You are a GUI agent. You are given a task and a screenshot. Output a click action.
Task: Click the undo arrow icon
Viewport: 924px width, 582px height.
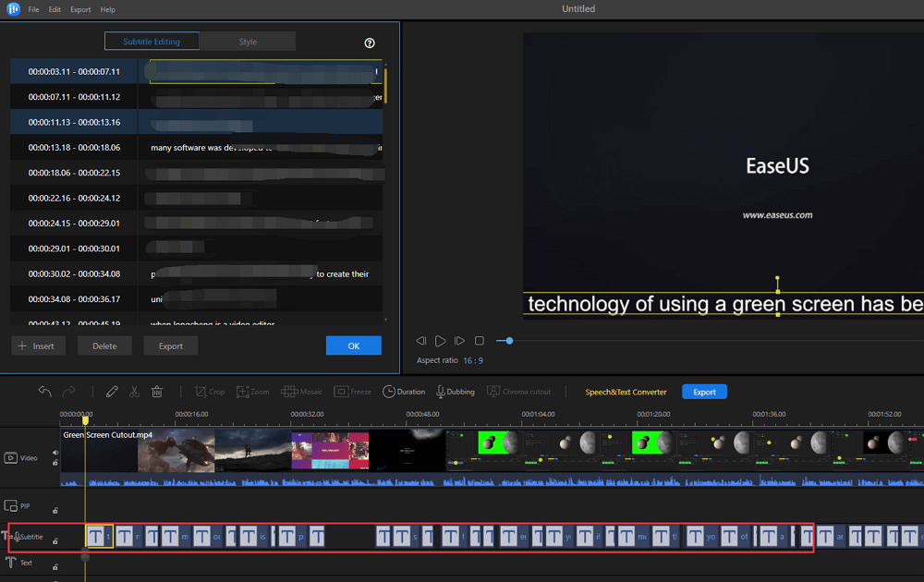pyautogui.click(x=44, y=392)
